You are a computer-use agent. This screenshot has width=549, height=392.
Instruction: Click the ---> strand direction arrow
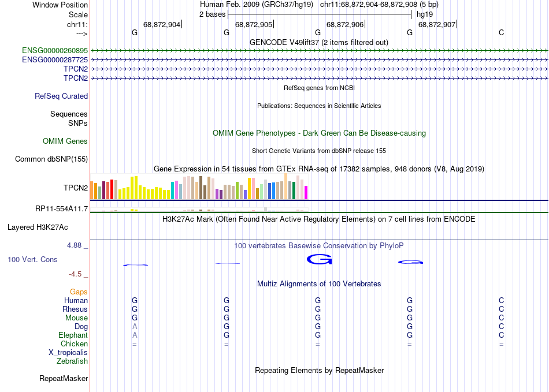tap(82, 33)
